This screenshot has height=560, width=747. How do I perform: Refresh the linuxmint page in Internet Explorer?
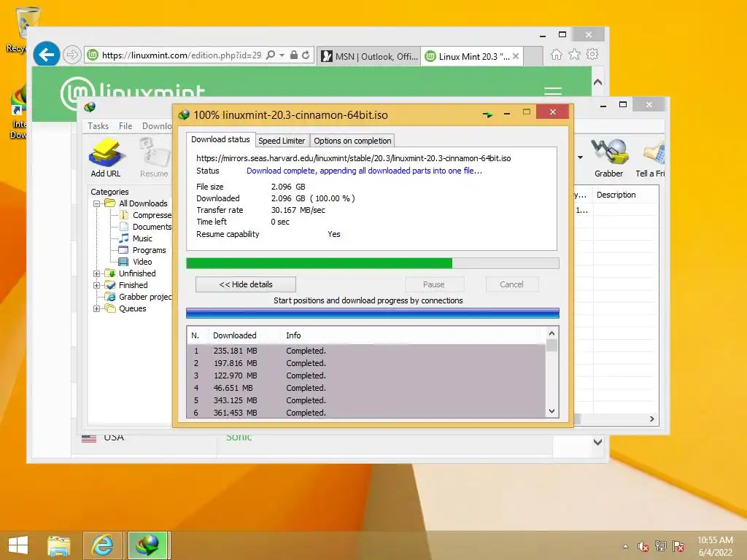[306, 55]
